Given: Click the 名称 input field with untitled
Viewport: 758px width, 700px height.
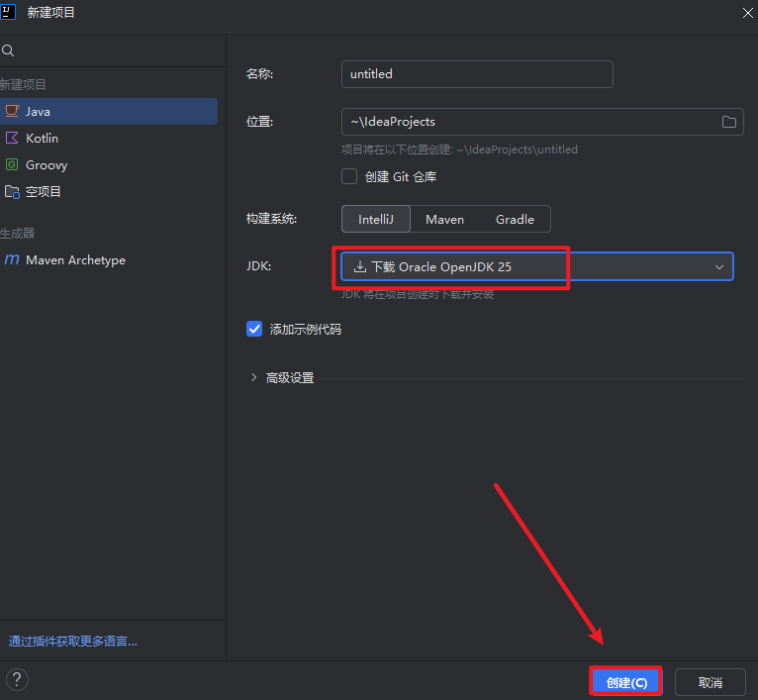Looking at the screenshot, I should tap(476, 74).
